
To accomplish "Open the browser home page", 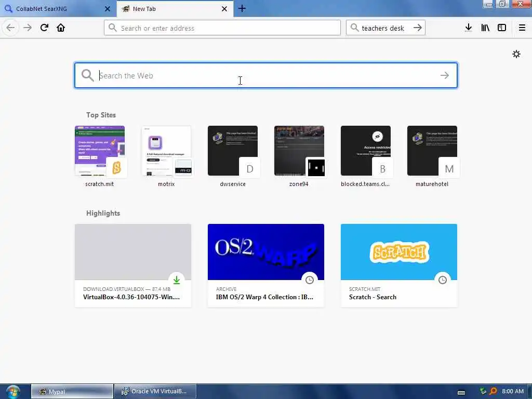I will pyautogui.click(x=61, y=28).
